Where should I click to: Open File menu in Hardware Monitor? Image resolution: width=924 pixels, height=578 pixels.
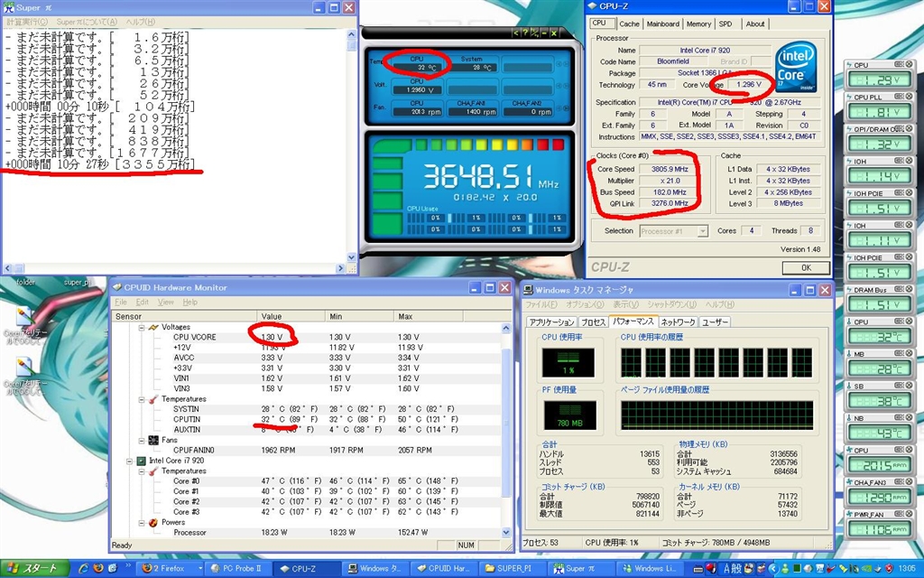[x=121, y=302]
